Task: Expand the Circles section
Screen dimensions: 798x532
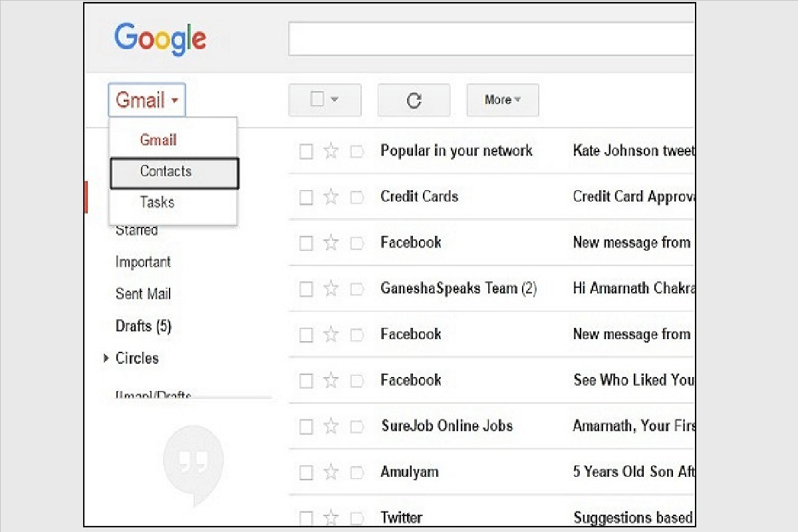Action: point(107,358)
